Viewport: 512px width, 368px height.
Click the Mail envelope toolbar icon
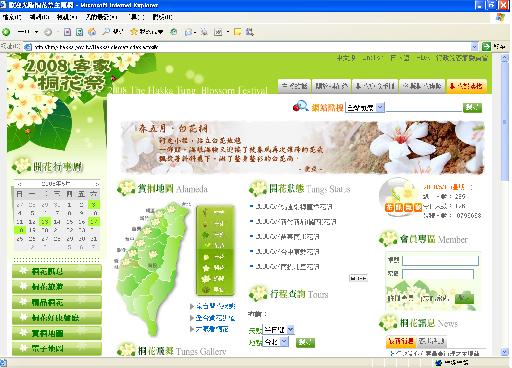pyautogui.click(x=189, y=32)
